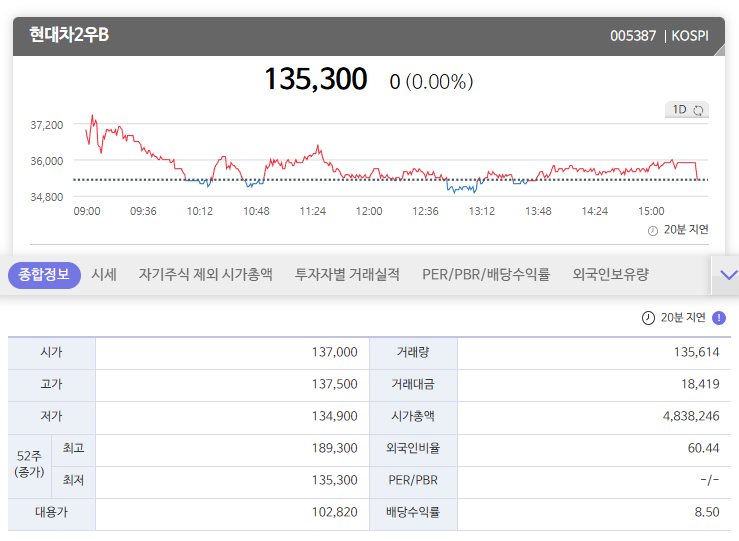This screenshot has height=541, width=739.
Task: Click the 대용가 value 102,820
Action: coord(335,513)
